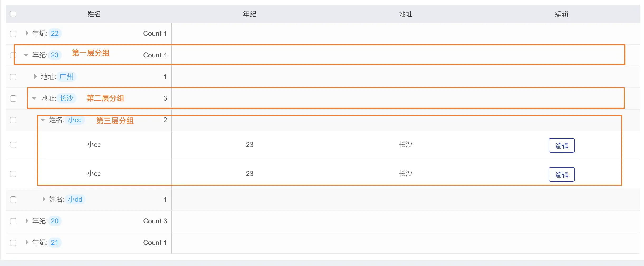Click 编辑 button on first 小cc row
This screenshot has height=266, width=644.
point(561,145)
